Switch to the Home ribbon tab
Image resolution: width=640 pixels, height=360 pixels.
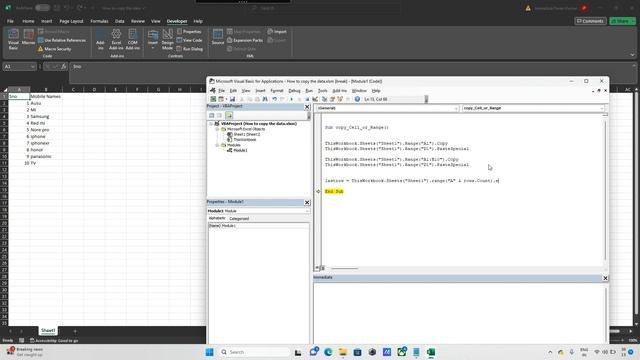(28, 21)
